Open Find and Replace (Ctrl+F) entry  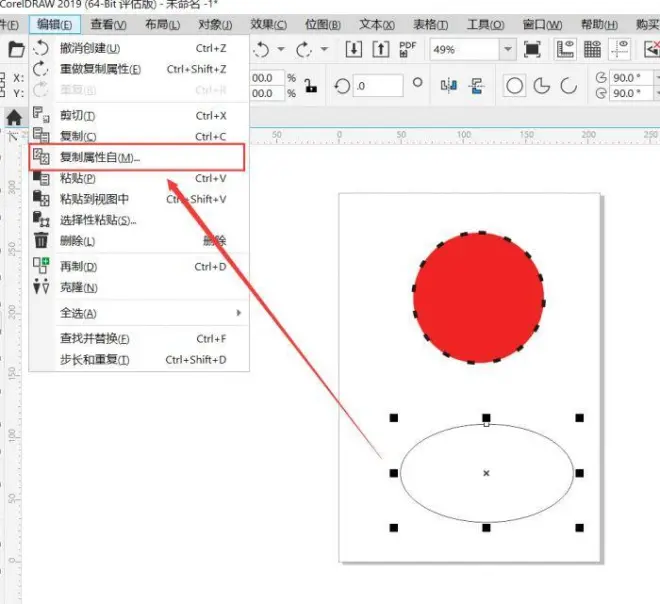(139, 338)
